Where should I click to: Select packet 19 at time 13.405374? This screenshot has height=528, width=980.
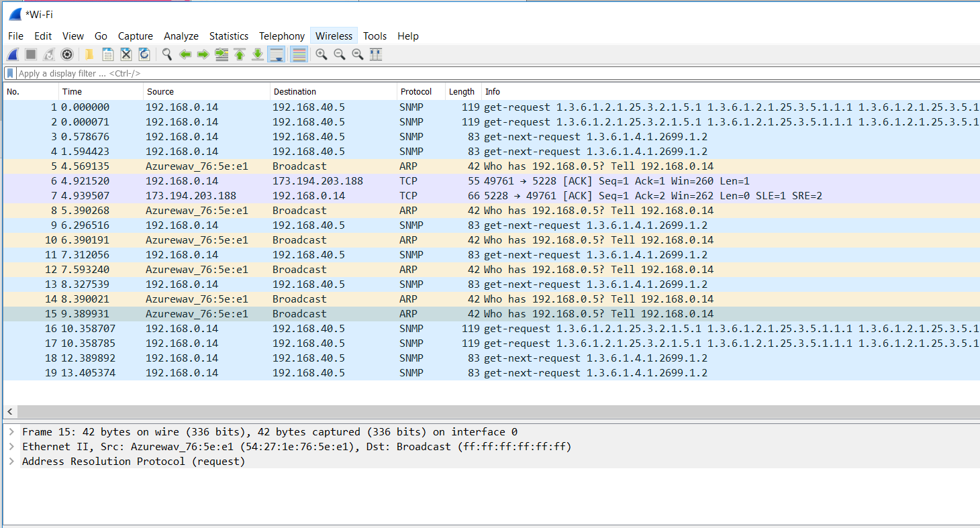(491, 373)
